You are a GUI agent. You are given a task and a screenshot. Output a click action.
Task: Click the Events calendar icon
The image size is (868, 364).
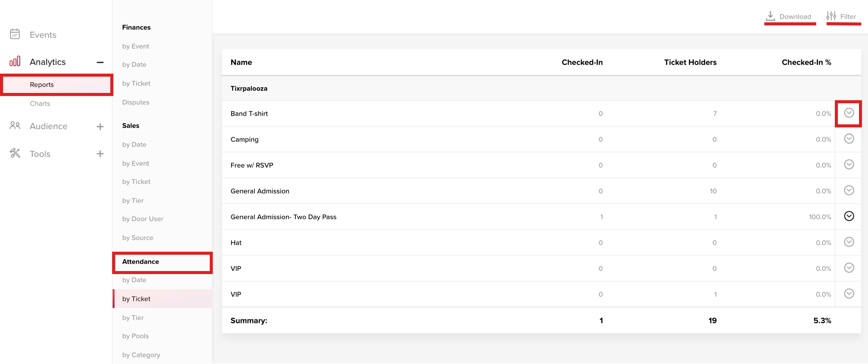coord(15,34)
